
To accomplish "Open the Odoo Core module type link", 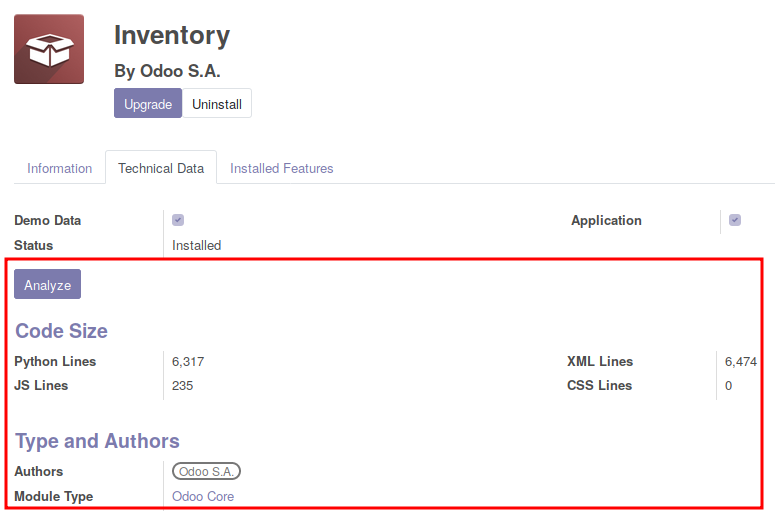I will [x=203, y=496].
